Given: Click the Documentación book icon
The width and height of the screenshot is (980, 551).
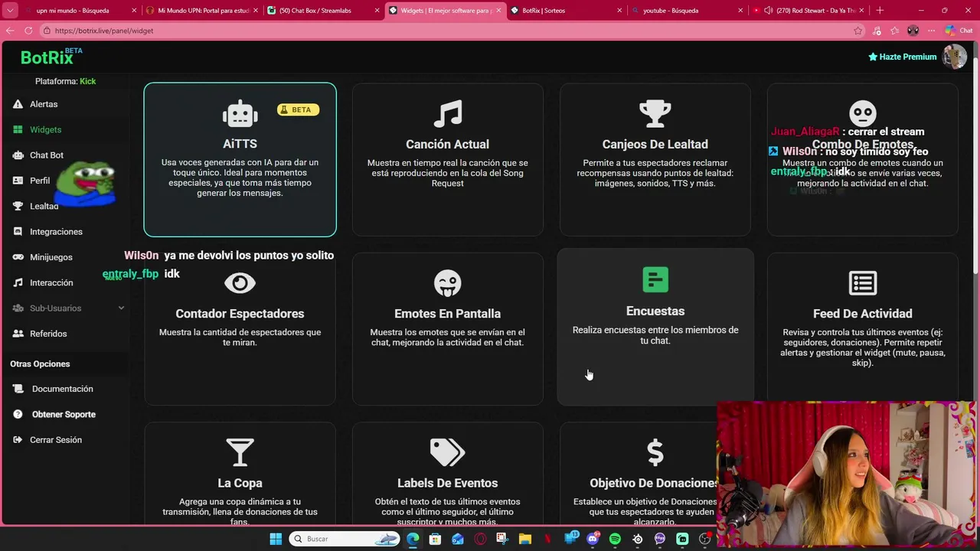Looking at the screenshot, I should click(x=18, y=389).
